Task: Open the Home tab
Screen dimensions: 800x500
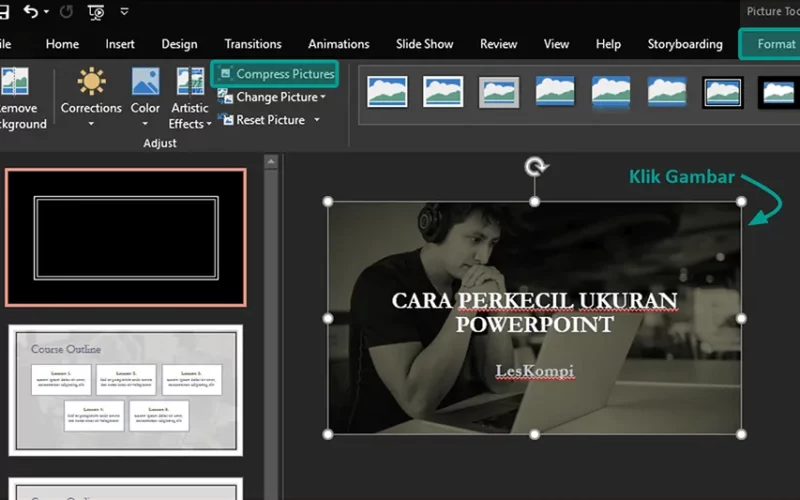Action: [x=62, y=44]
